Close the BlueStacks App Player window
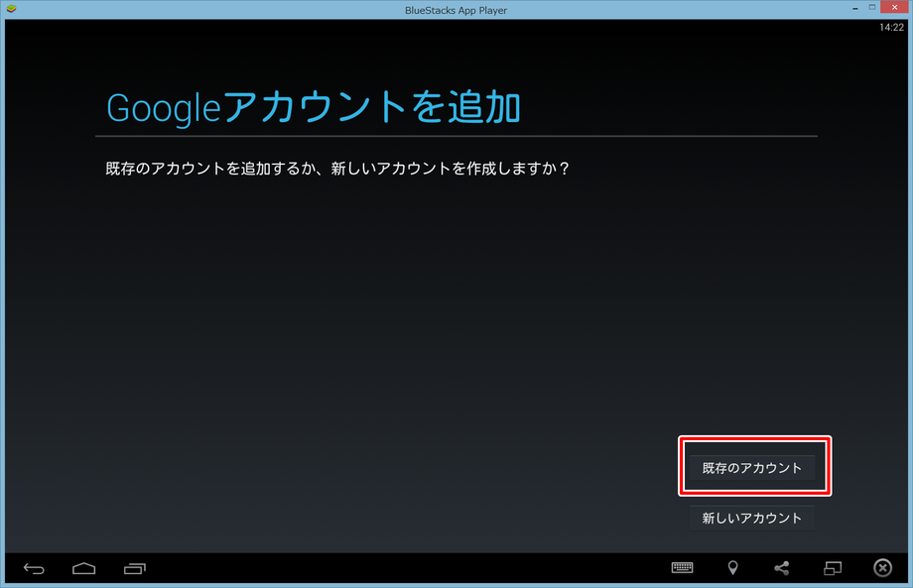The width and height of the screenshot is (913, 588). [898, 8]
